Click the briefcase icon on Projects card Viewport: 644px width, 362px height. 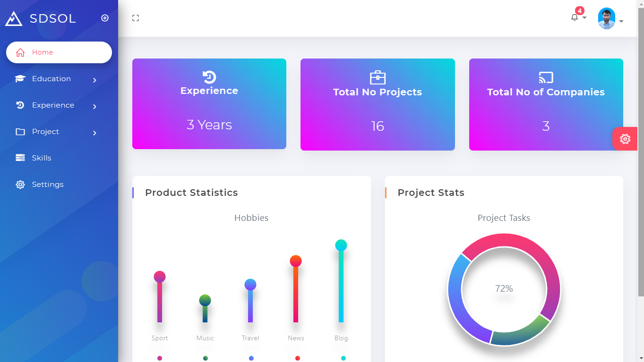click(378, 77)
